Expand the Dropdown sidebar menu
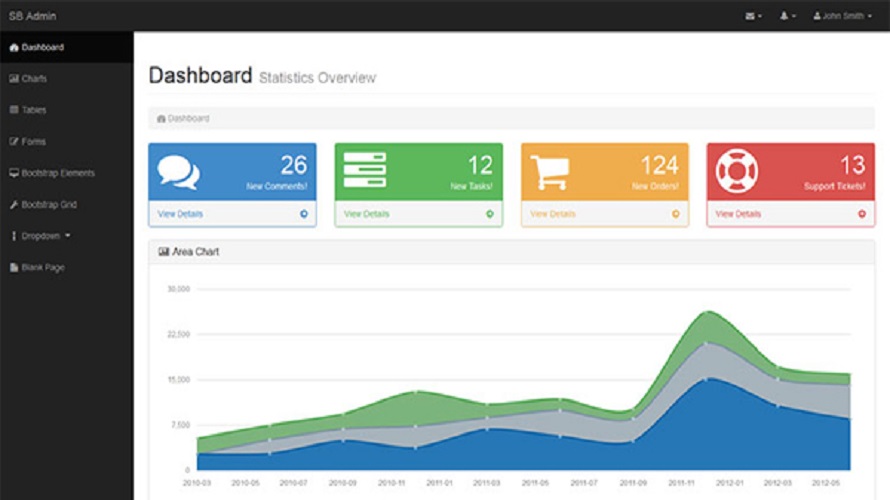This screenshot has width=890, height=500. tap(66, 236)
